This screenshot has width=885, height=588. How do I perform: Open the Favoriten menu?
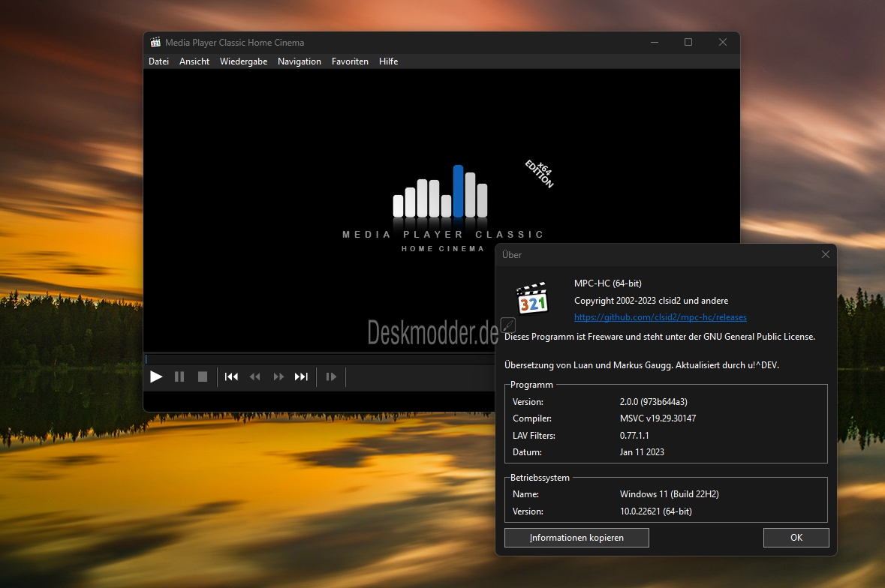click(x=350, y=61)
